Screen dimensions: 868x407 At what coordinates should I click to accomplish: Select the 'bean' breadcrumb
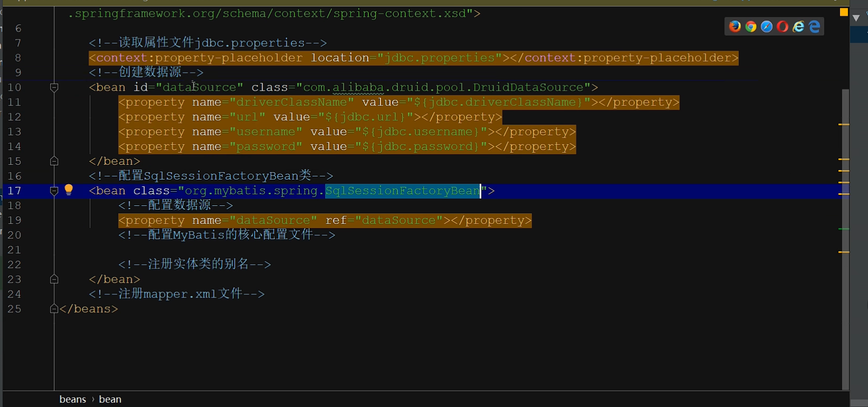110,399
